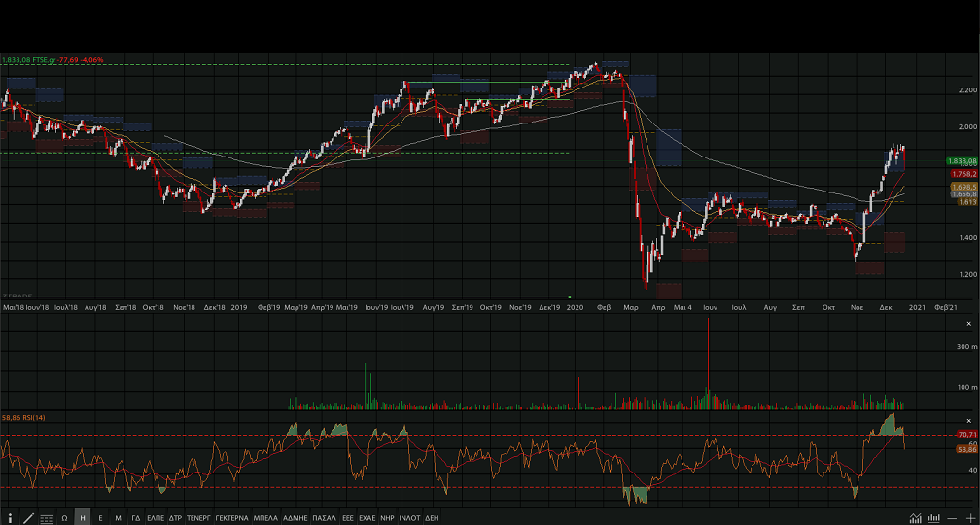
Task: Load the ΙΝΛΟΤ stock chart
Action: coord(410,518)
